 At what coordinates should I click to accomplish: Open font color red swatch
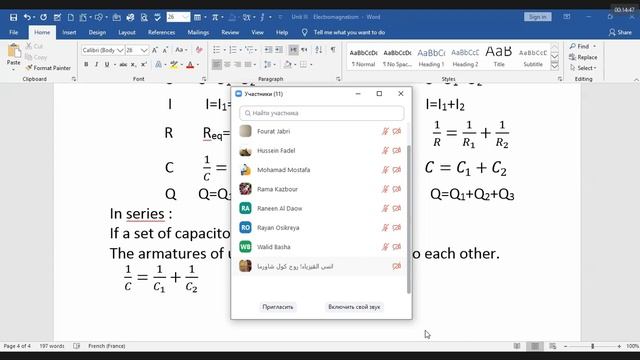point(190,64)
